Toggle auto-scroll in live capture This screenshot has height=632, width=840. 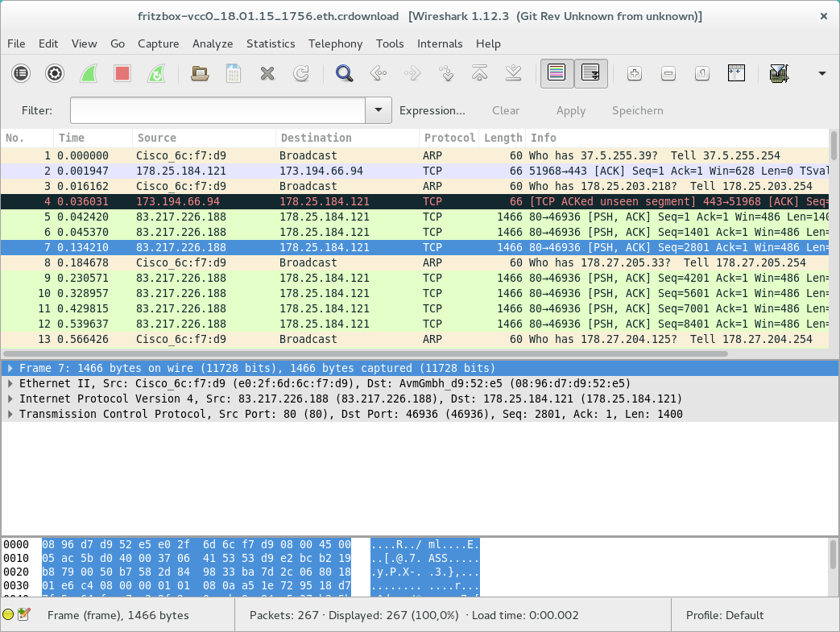click(590, 74)
